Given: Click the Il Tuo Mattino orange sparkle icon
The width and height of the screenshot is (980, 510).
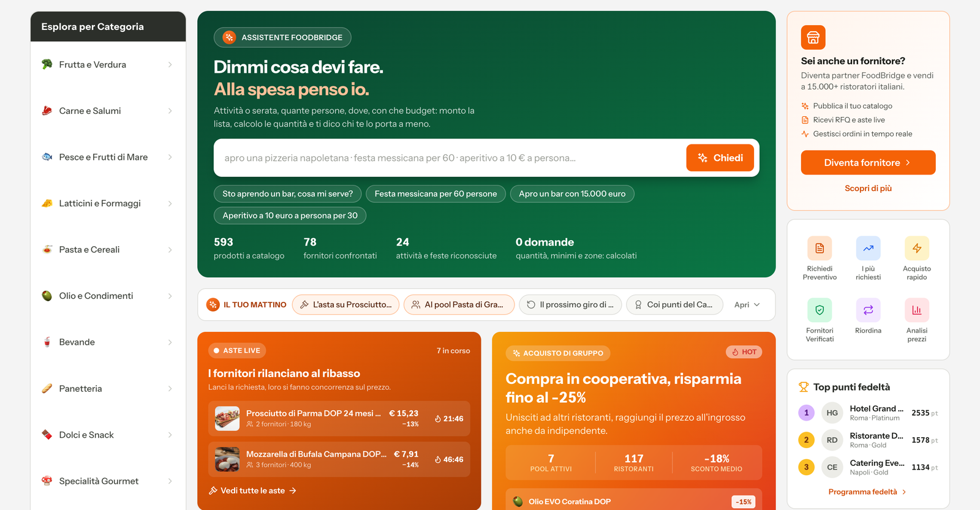Looking at the screenshot, I should 213,304.
